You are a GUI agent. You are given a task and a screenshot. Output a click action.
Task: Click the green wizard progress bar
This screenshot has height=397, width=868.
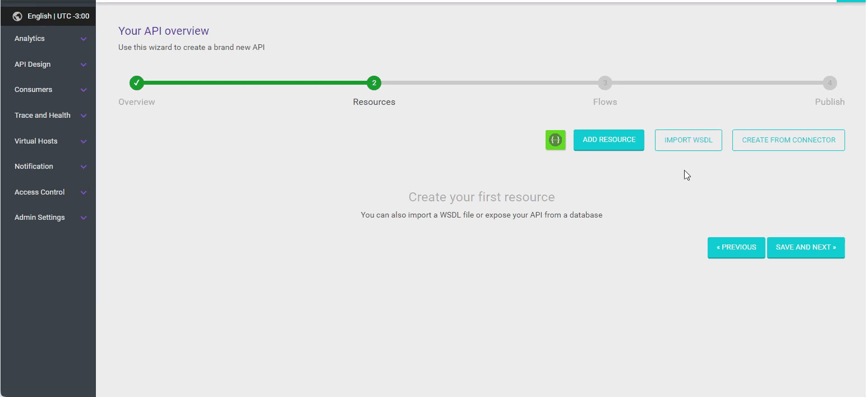(x=252, y=82)
